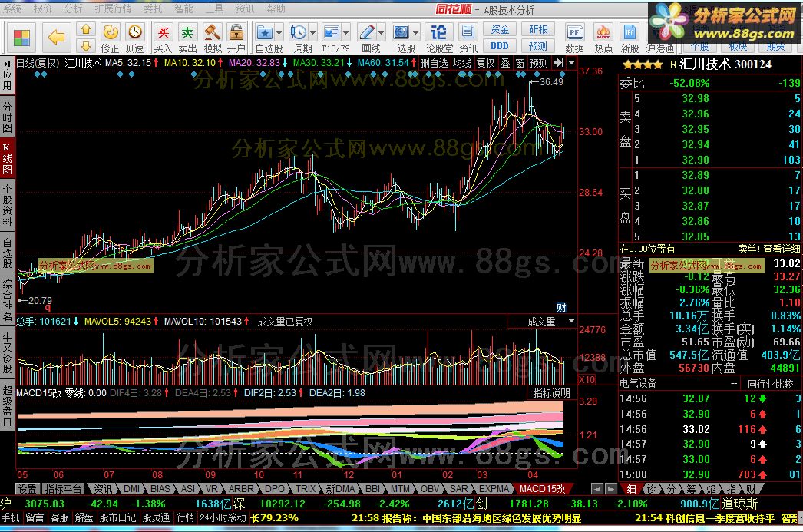
Task: Open the 新股 IPO icon
Action: [x=630, y=33]
